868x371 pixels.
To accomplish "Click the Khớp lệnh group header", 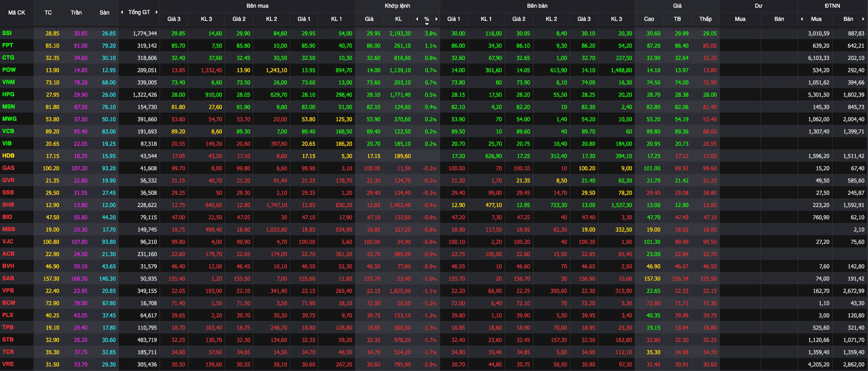I will pyautogui.click(x=397, y=6).
